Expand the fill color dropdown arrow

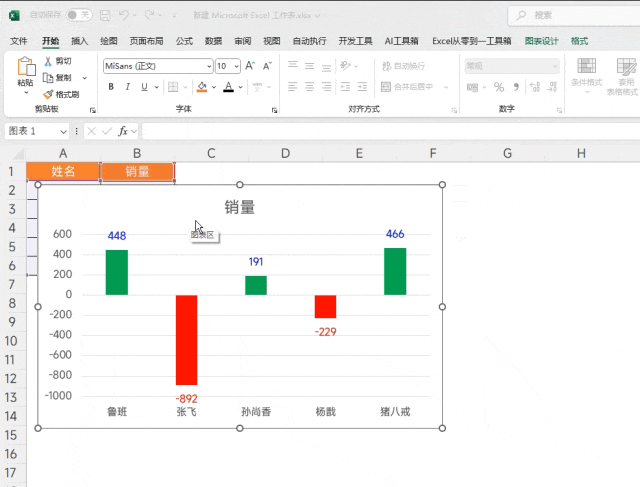[214, 87]
